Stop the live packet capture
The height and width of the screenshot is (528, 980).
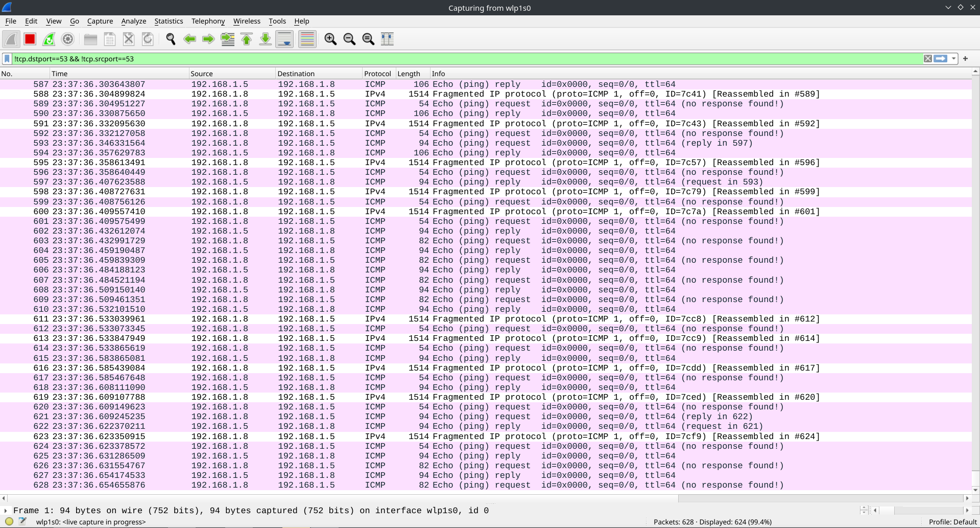(x=30, y=39)
